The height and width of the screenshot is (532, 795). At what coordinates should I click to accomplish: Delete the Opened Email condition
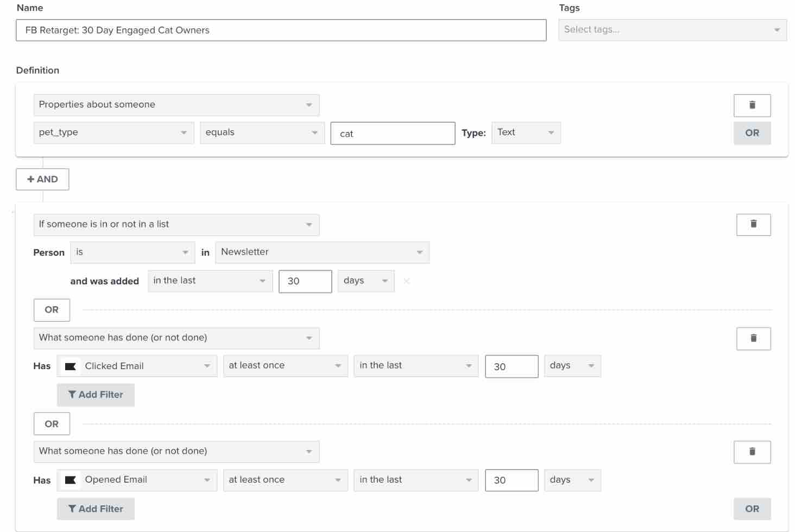point(753,451)
